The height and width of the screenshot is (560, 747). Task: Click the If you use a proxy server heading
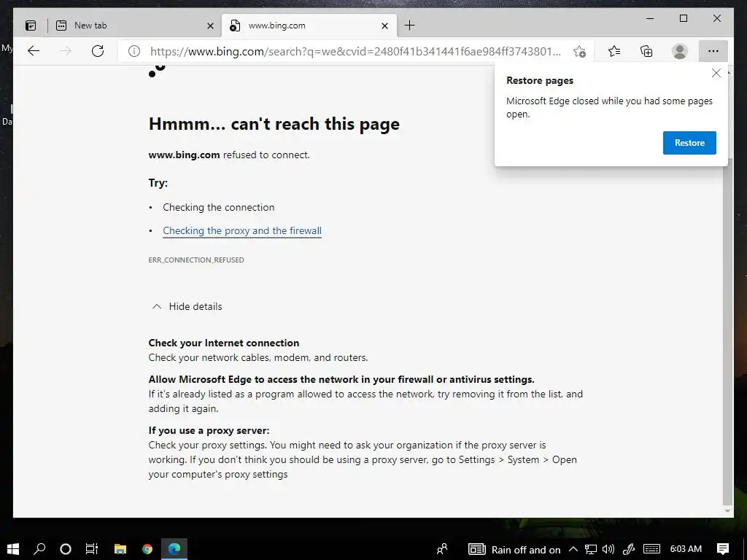pos(209,430)
